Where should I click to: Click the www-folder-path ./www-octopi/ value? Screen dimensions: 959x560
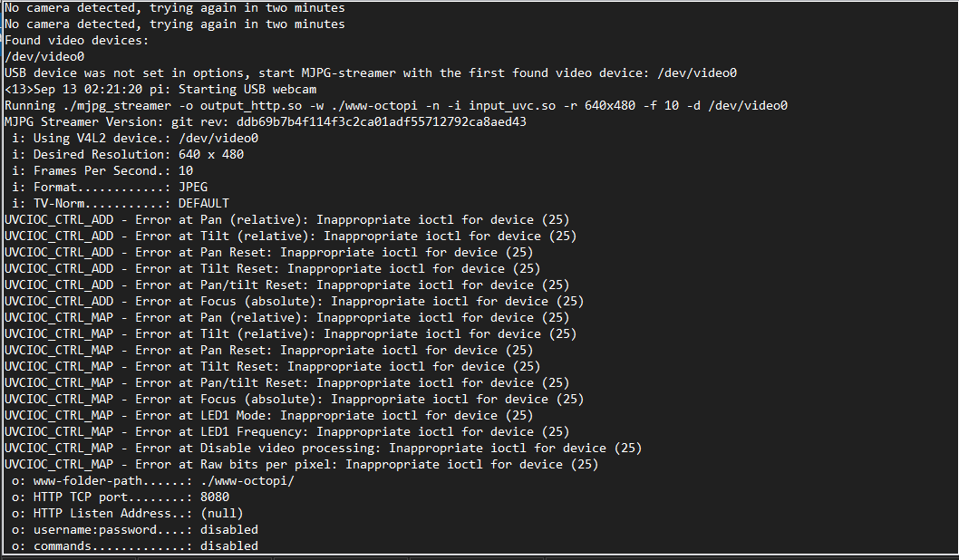click(x=247, y=480)
